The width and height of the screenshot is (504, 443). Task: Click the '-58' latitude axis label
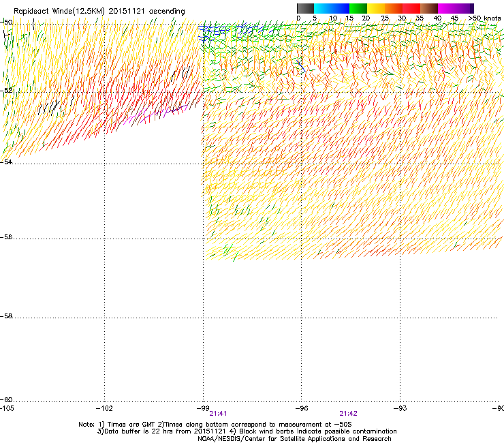pyautogui.click(x=7, y=316)
